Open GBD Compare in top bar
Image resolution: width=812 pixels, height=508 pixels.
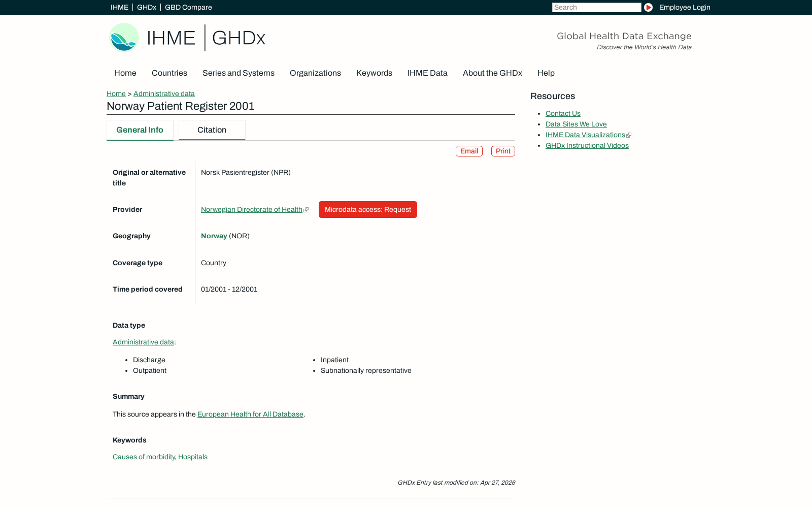click(x=188, y=7)
